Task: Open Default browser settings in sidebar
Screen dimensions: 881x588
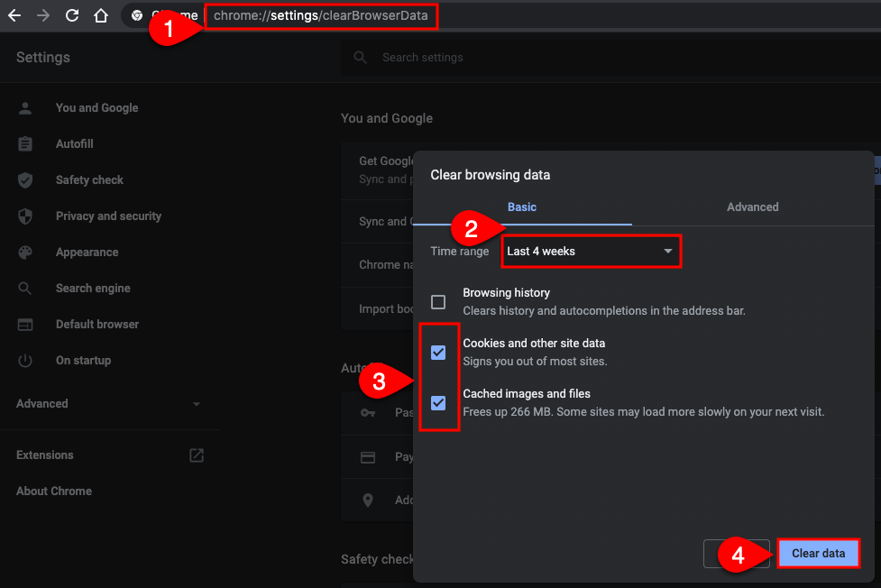Action: [97, 325]
